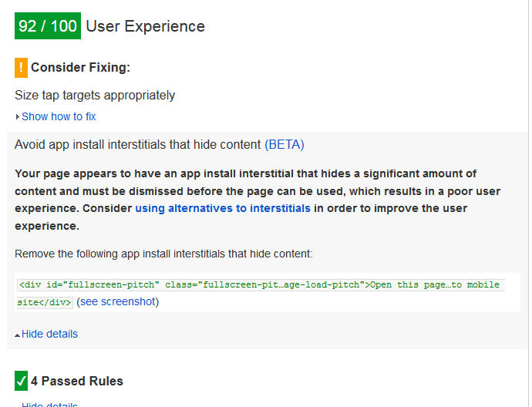
Task: Click the Avoid app install interstitials rule title
Action: 138,144
